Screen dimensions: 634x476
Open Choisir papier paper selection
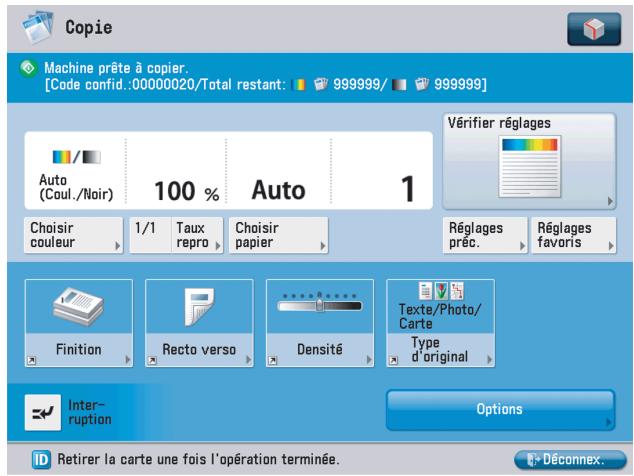(x=279, y=235)
